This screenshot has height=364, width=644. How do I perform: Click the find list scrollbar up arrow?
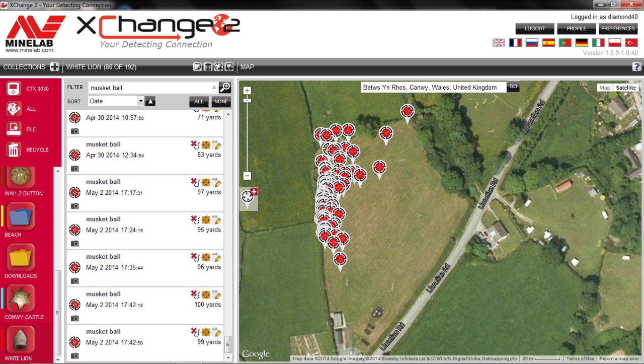click(x=228, y=115)
